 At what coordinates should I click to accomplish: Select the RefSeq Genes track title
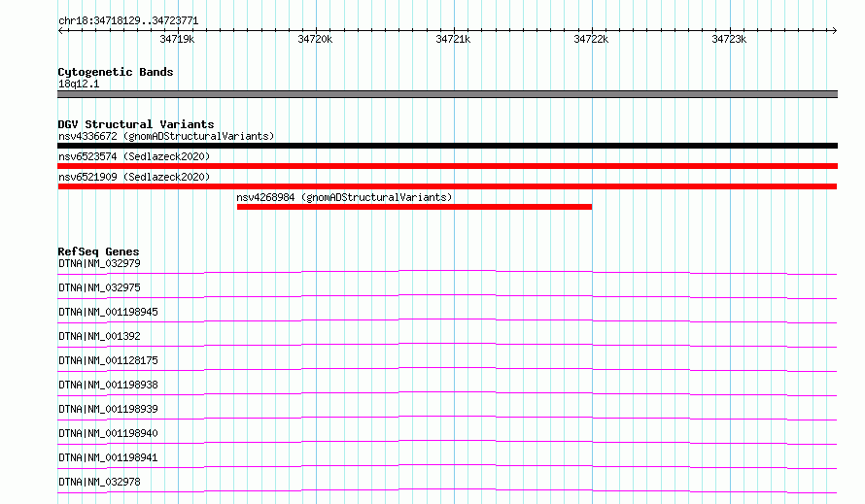pyautogui.click(x=98, y=252)
